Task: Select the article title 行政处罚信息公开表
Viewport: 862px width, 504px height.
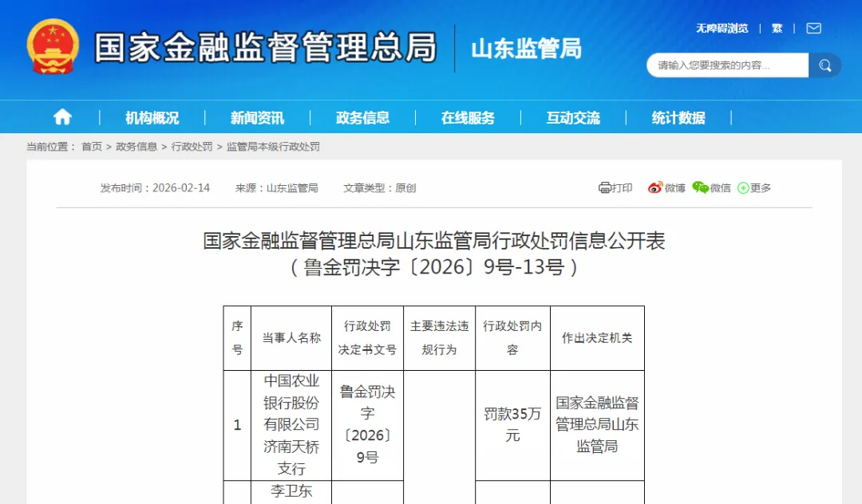Action: [434, 241]
